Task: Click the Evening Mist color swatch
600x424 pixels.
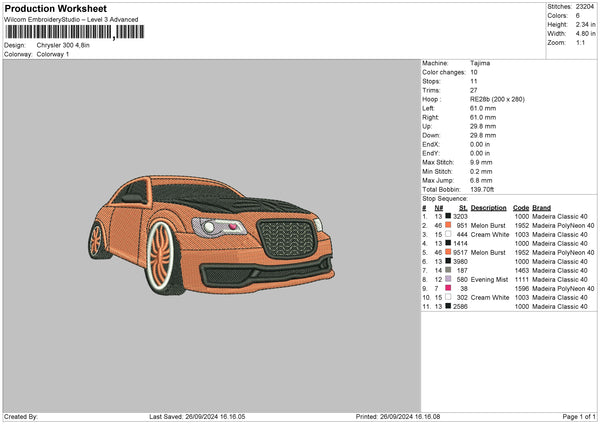Action: coord(448,279)
